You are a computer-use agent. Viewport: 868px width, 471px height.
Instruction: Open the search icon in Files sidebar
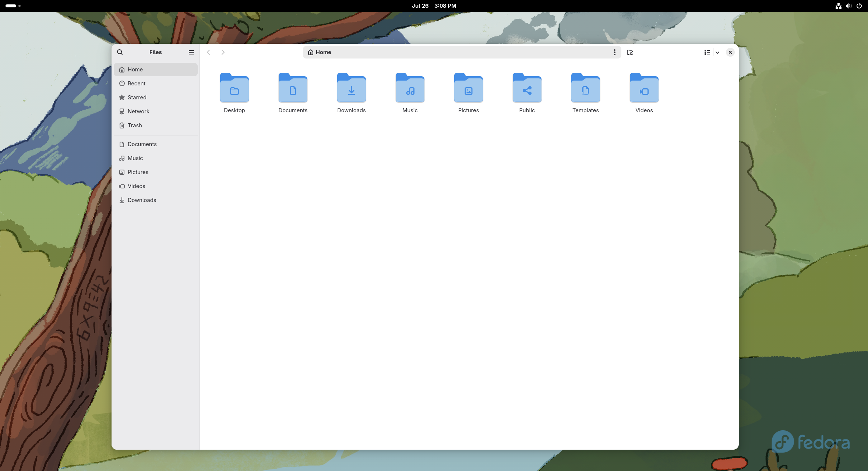tap(120, 52)
